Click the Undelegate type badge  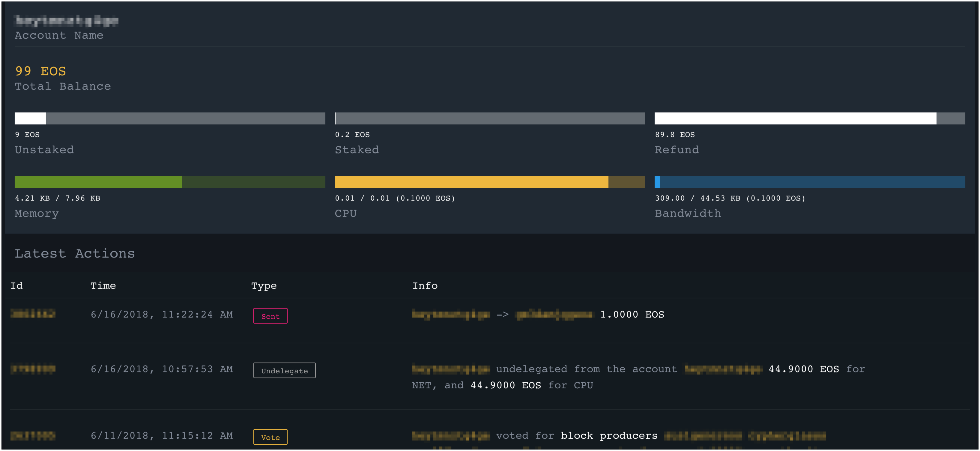[284, 370]
